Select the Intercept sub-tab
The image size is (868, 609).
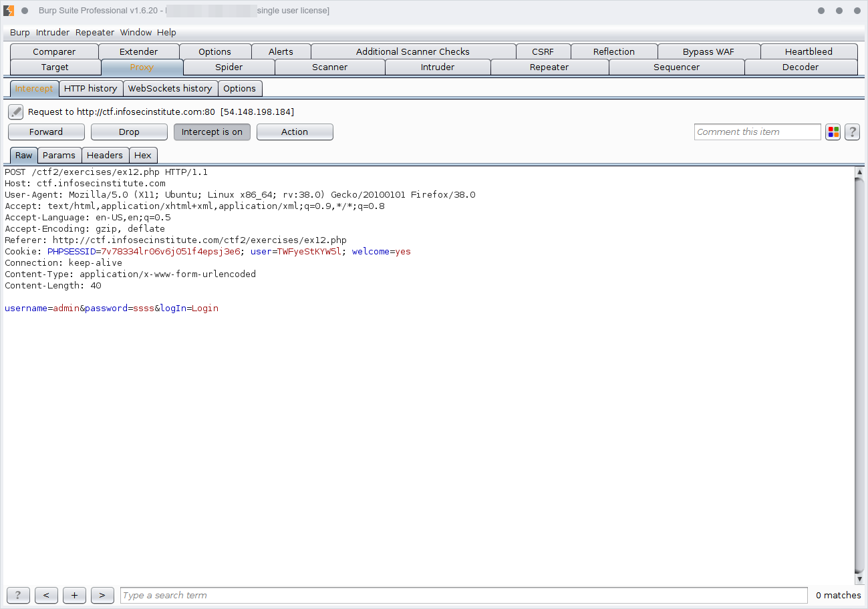(x=34, y=88)
